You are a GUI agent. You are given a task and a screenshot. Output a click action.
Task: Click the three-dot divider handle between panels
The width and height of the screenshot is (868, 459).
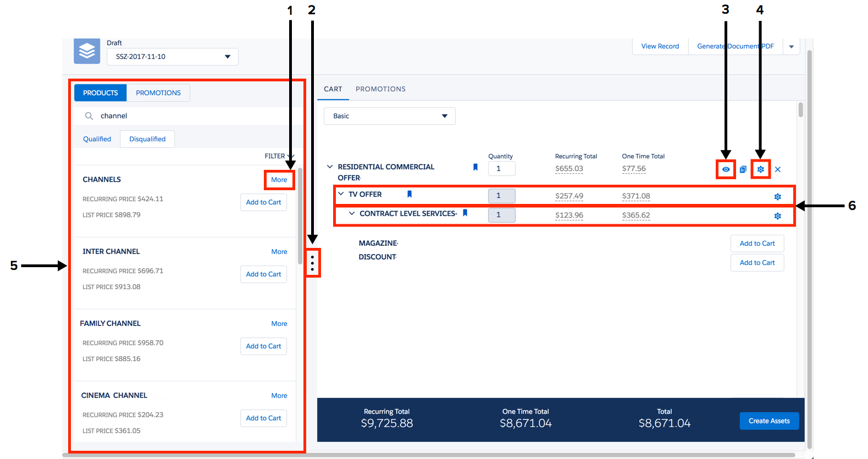pos(312,263)
